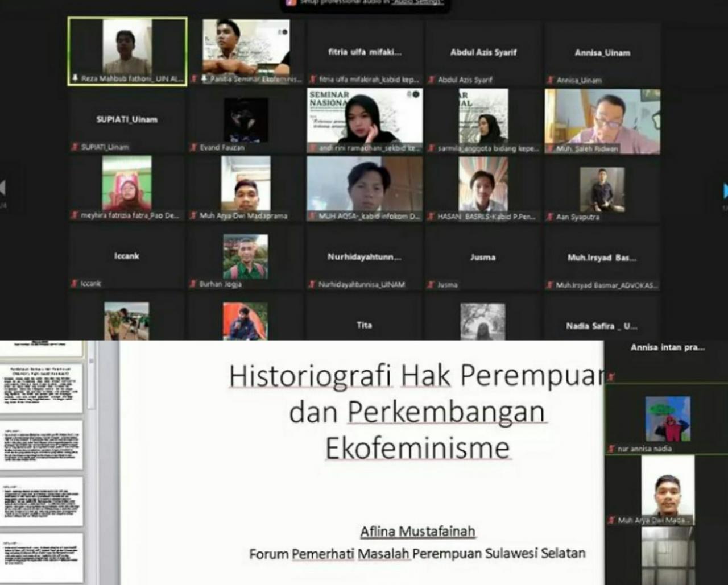Go to previous gallery page with left arrow
Image resolution: width=728 pixels, height=585 pixels.
pyautogui.click(x=3, y=188)
